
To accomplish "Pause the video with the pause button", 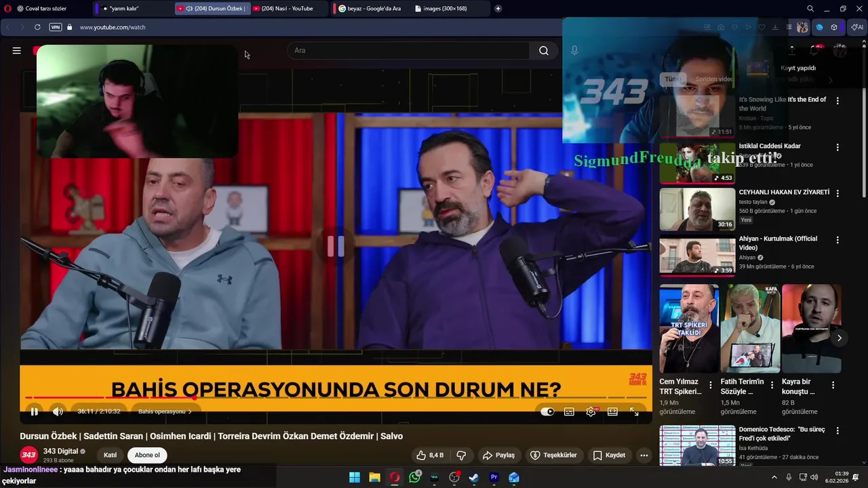I will click(x=34, y=411).
